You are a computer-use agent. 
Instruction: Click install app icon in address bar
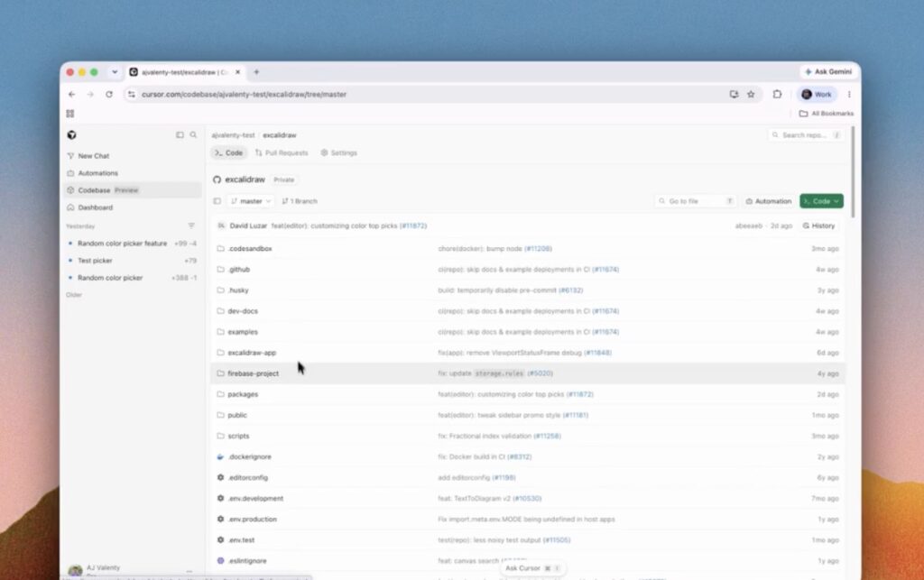[734, 94]
